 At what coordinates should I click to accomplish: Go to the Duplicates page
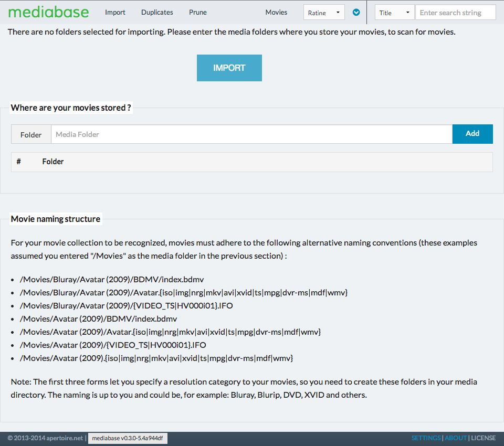(157, 12)
